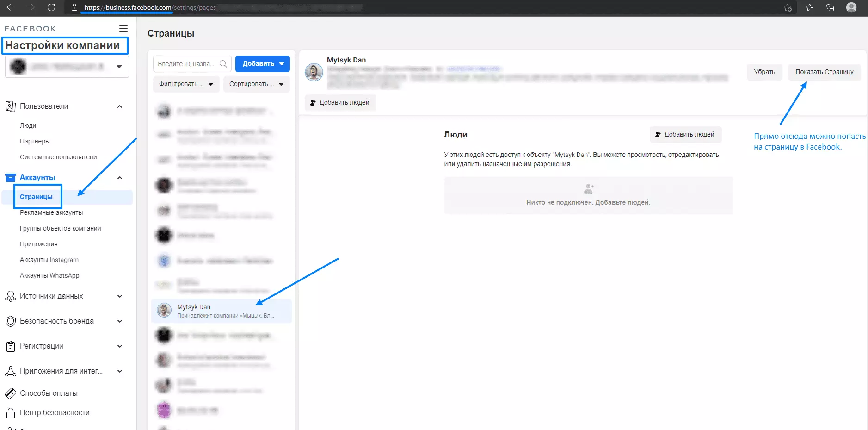868x430 pixels.
Task: Click Добавить людей button below page header
Action: [x=340, y=103]
